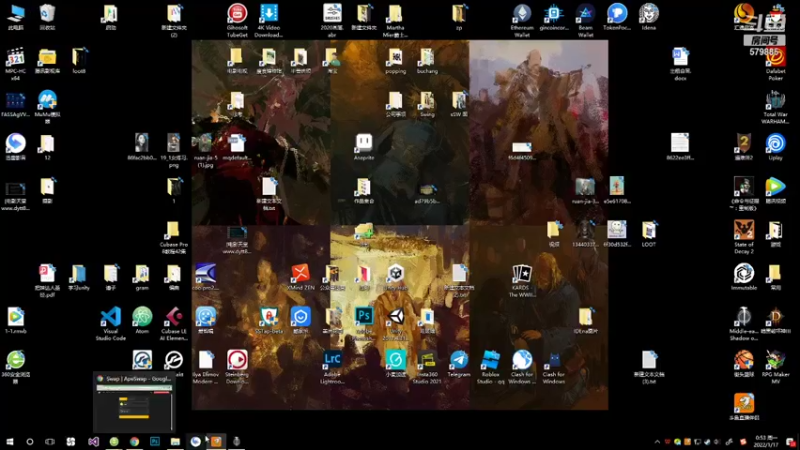
Task: Click the Cortana search circle on taskbar
Action: pyautogui.click(x=30, y=441)
